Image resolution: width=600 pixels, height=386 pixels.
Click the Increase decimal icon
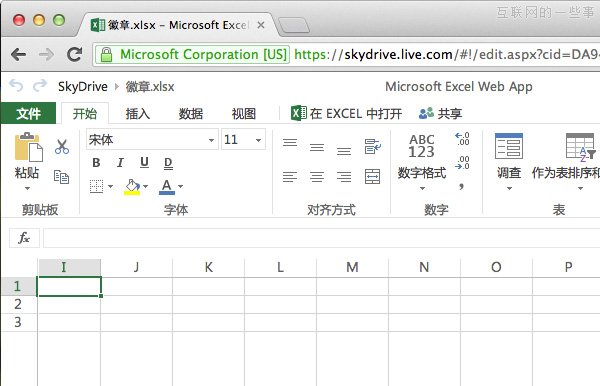click(x=462, y=139)
